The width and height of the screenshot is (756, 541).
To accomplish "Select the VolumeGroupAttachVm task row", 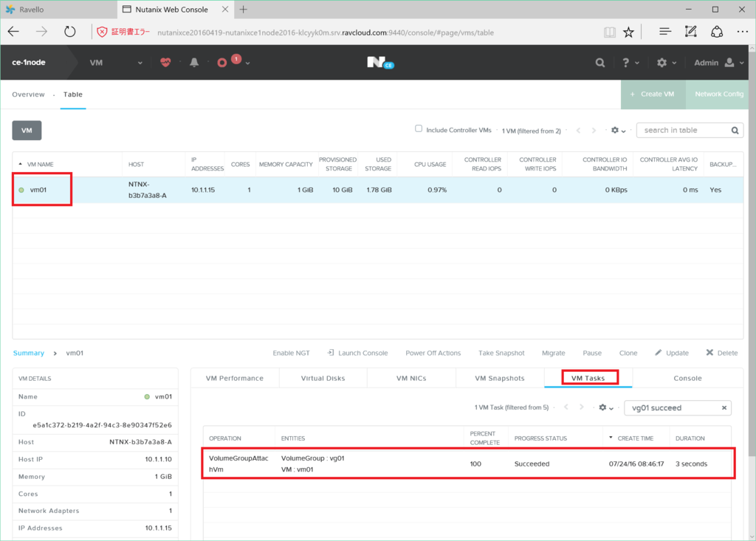I will coord(467,464).
